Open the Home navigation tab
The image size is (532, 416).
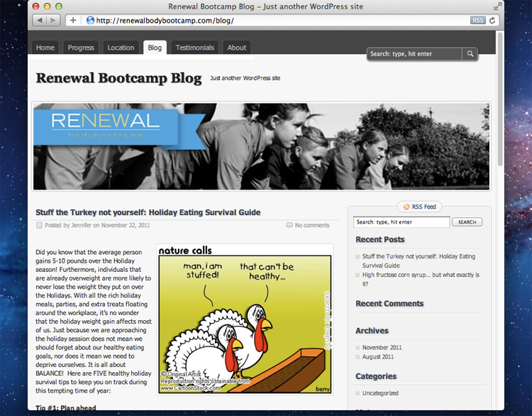point(45,48)
